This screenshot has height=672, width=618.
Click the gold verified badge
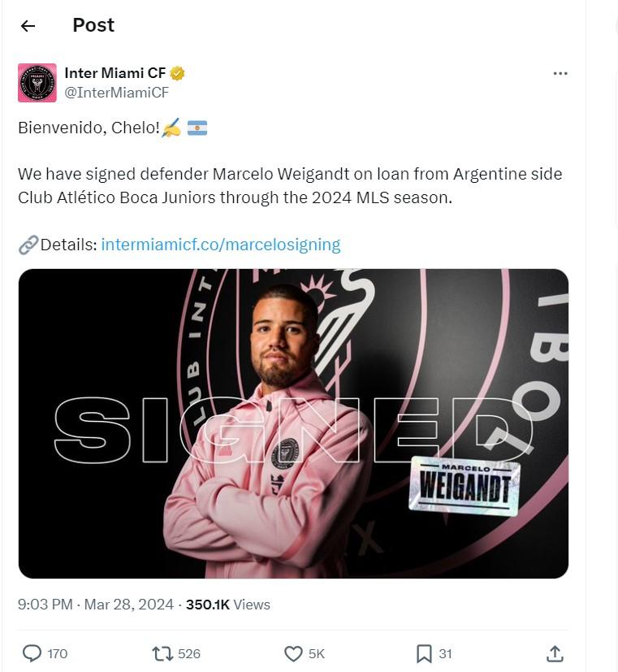(x=177, y=73)
